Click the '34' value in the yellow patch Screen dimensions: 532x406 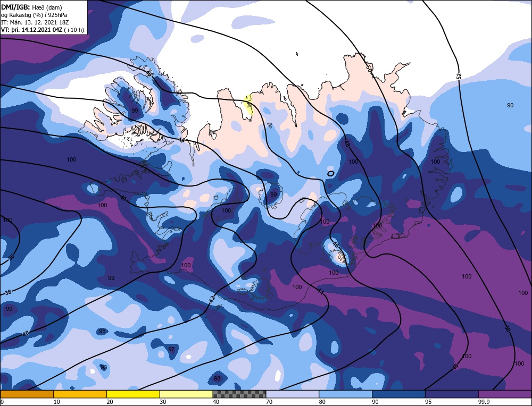click(x=250, y=105)
